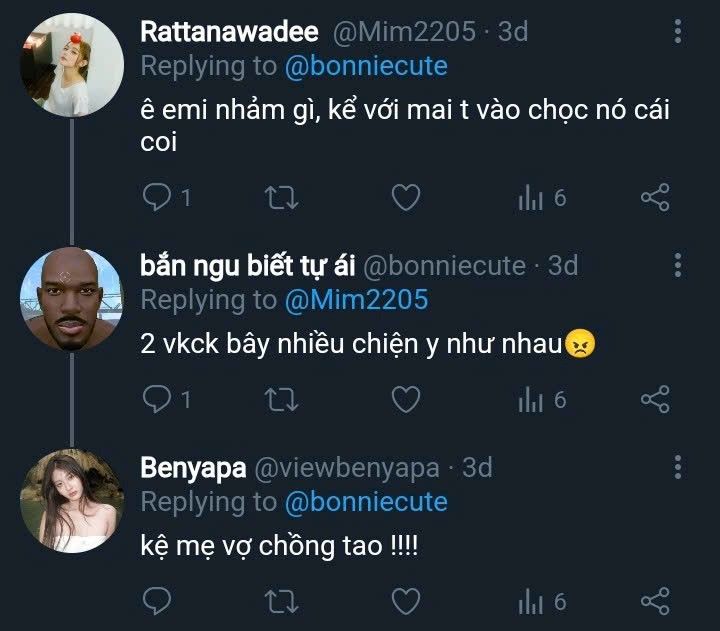Like Benyapa's tweet with the heart
The image size is (720, 631).
[x=404, y=601]
